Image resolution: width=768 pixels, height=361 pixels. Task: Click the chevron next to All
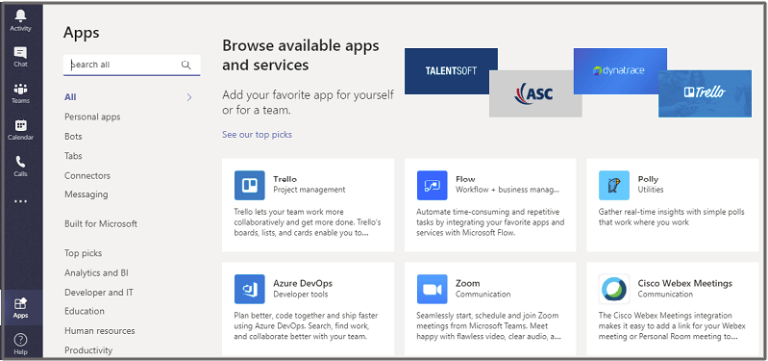point(189,97)
